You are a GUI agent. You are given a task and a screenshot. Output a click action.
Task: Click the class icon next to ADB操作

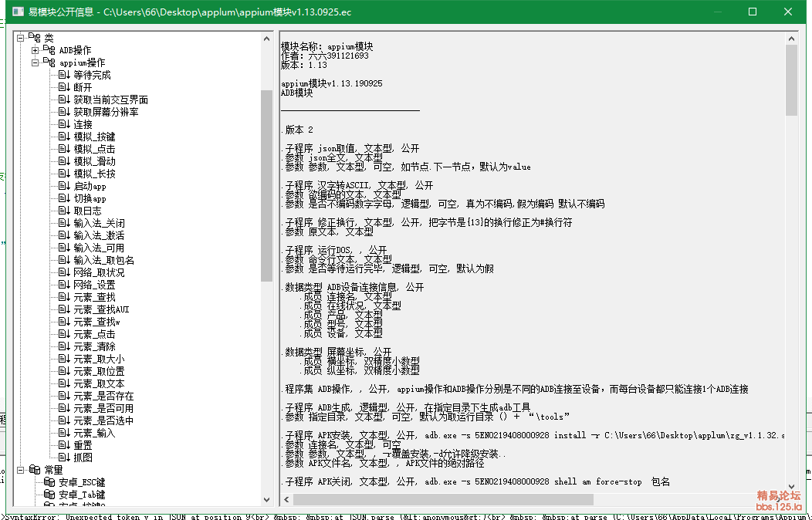pos(49,49)
